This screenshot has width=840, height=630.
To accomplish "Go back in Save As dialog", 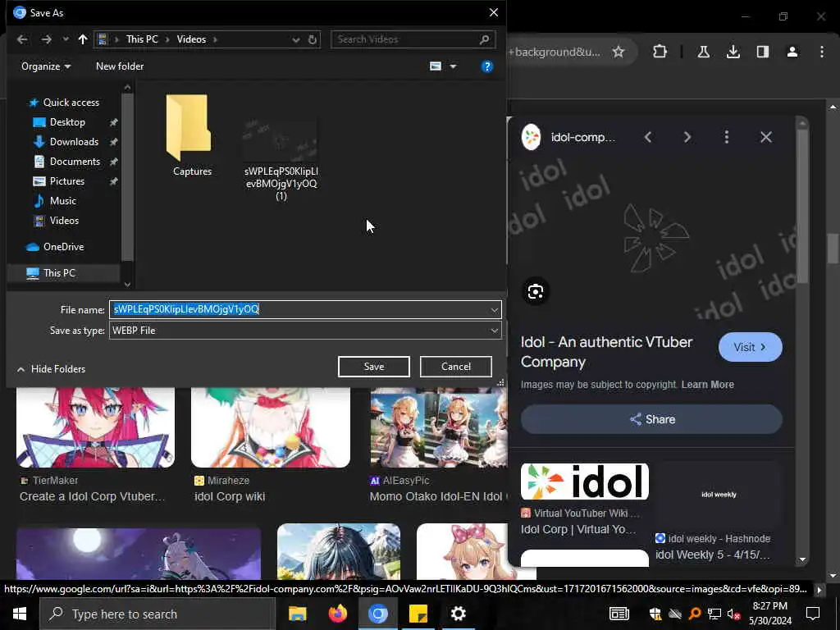I will coord(22,39).
